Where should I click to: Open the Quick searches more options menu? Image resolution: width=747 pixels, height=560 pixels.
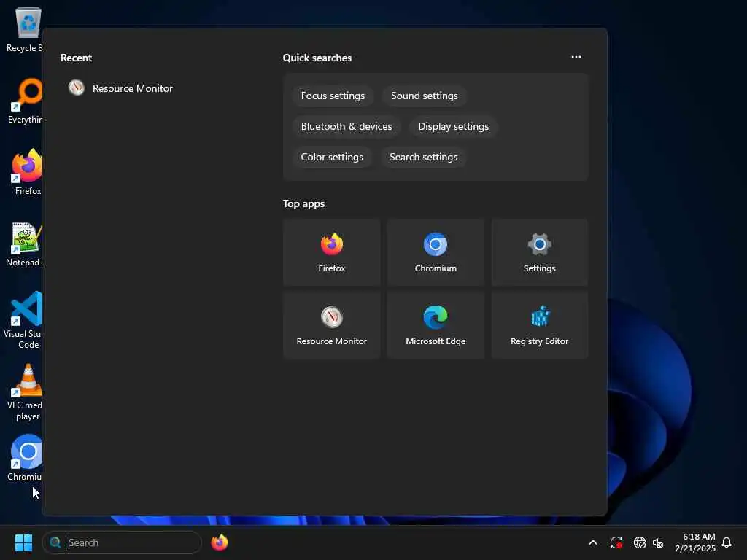(576, 57)
